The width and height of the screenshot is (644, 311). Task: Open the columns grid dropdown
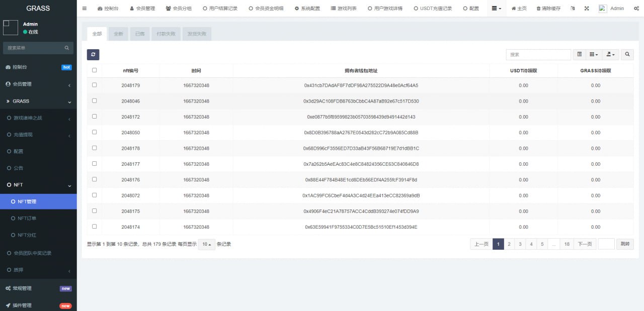[594, 55]
